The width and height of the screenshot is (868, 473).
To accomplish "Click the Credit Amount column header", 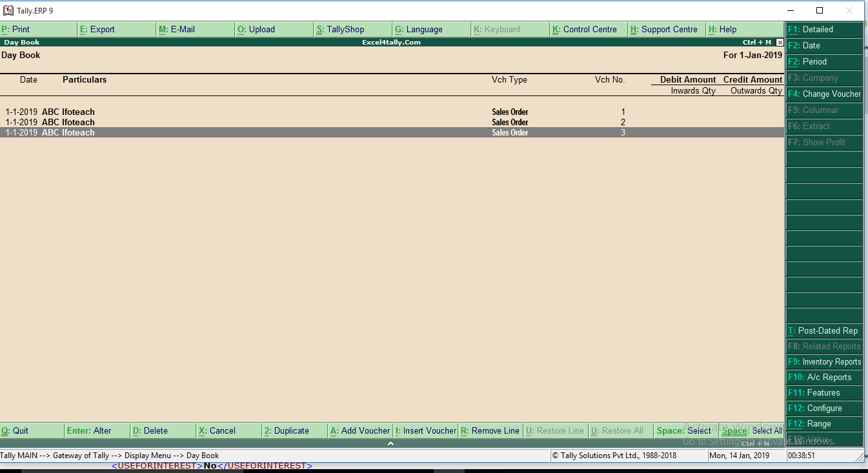I will (x=753, y=80).
